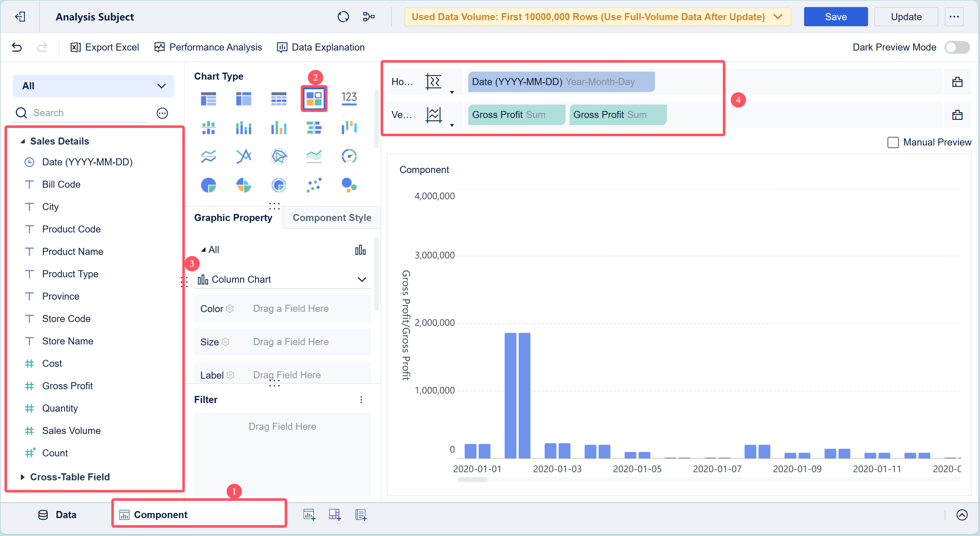Click the Color settings gear icon

coord(230,309)
